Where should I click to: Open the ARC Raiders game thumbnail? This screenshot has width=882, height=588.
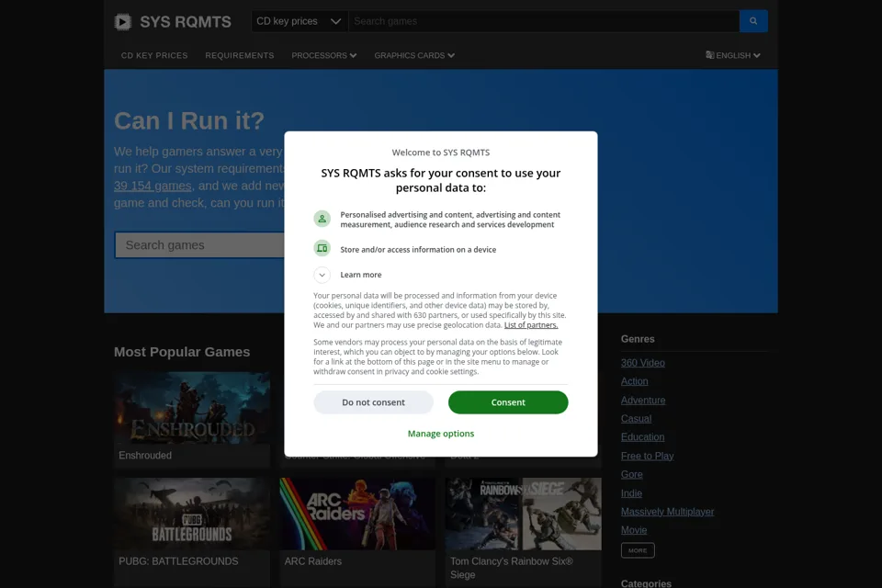[357, 514]
